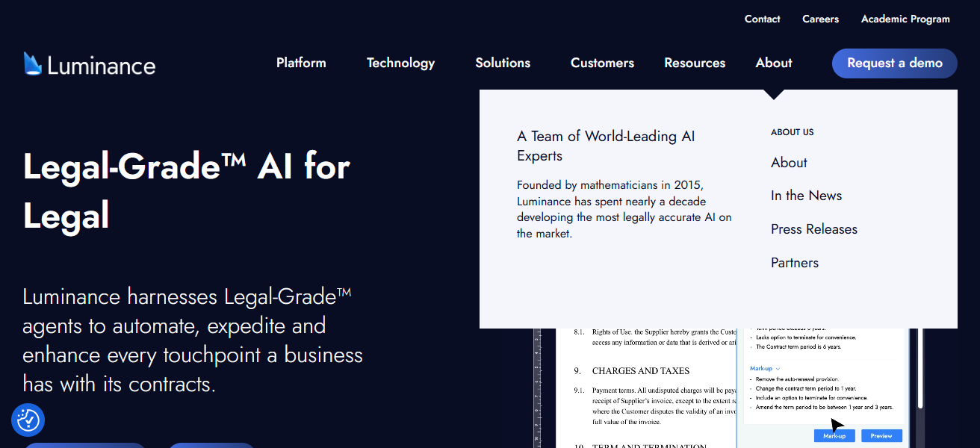Open the In the News link
980x448 pixels.
pyautogui.click(x=806, y=196)
